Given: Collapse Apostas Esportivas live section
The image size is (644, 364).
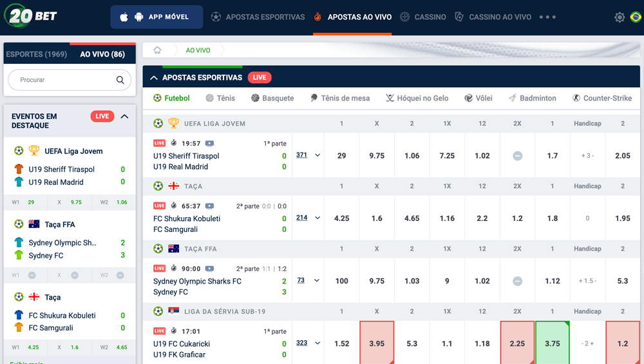Looking at the screenshot, I should tap(154, 78).
